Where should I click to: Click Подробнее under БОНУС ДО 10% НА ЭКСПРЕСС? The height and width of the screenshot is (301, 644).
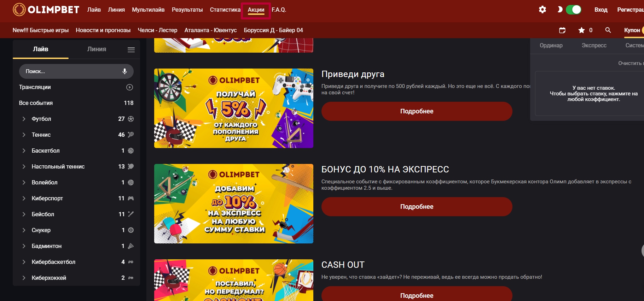coord(417,207)
